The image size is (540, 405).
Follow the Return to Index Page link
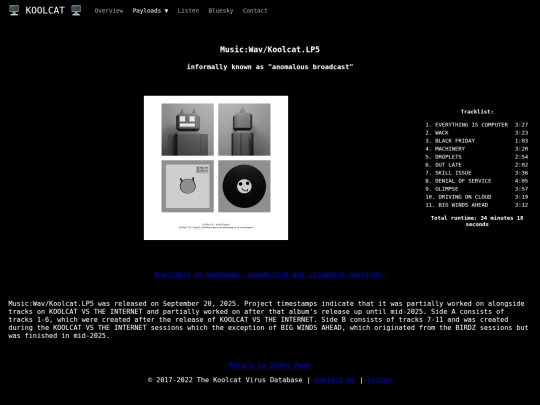click(x=270, y=365)
